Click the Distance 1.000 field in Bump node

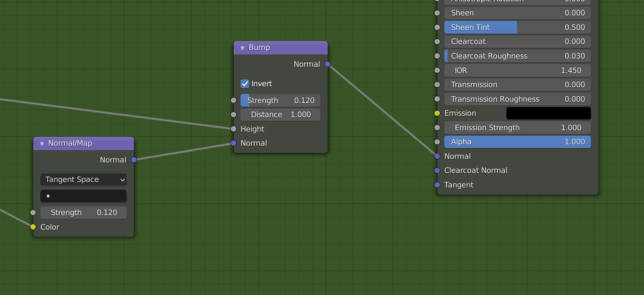point(280,114)
